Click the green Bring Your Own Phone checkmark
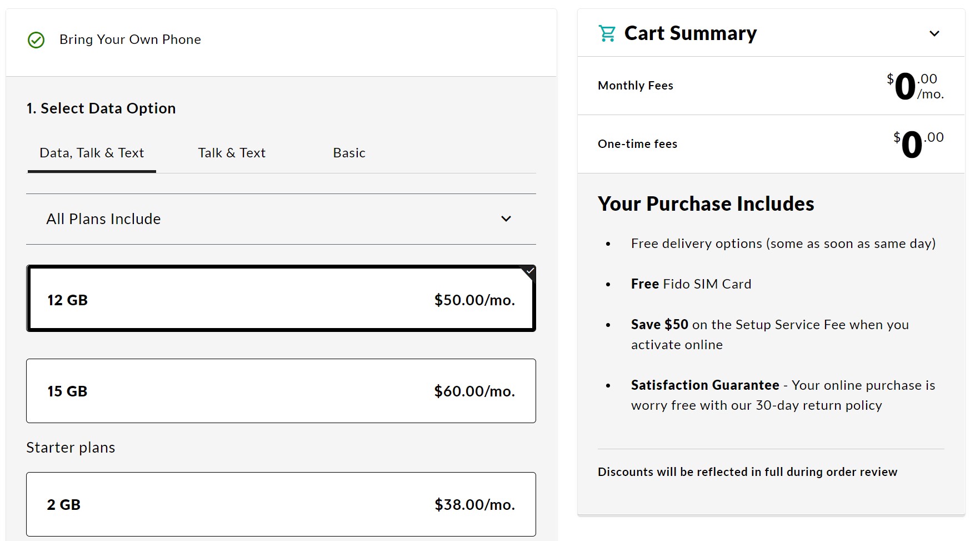 (36, 40)
